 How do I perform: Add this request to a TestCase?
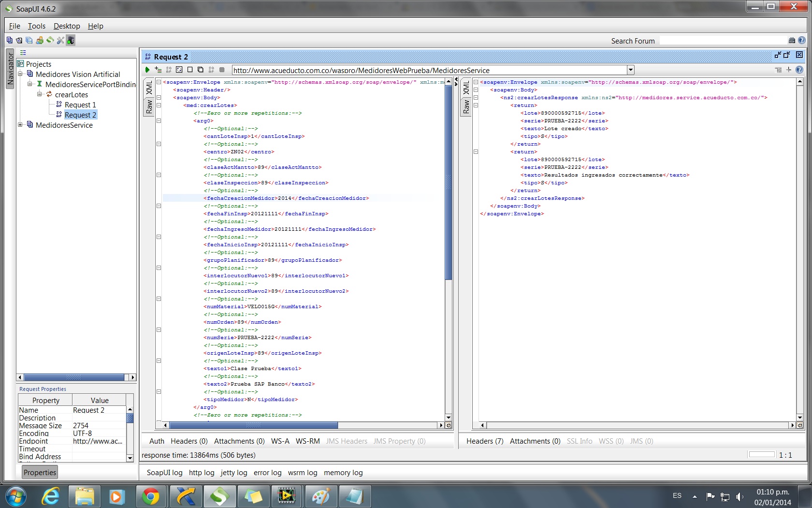(x=158, y=70)
